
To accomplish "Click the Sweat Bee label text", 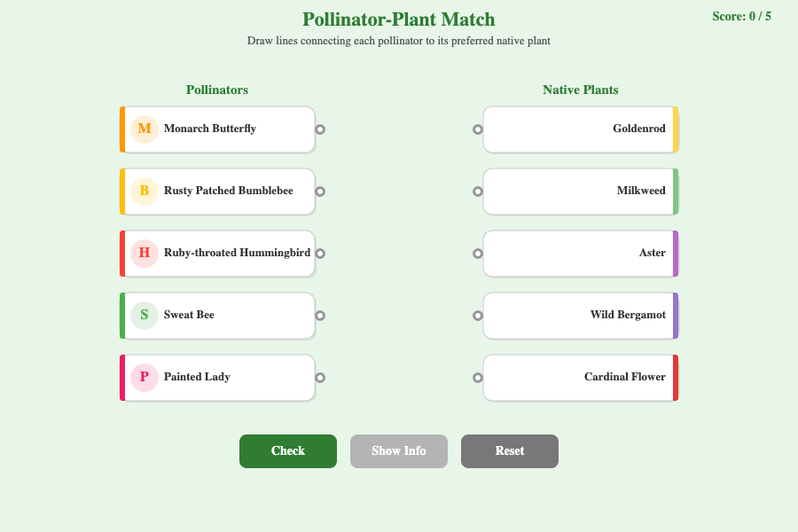I will 189,315.
